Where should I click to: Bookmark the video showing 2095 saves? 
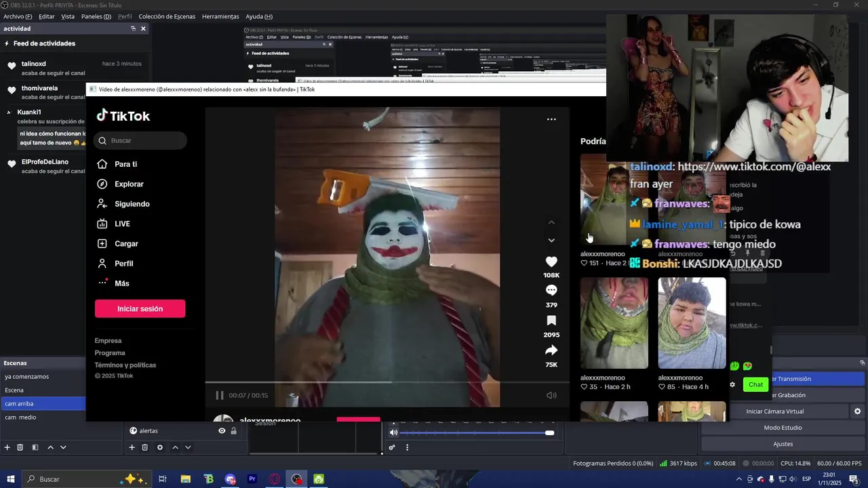pyautogui.click(x=551, y=321)
